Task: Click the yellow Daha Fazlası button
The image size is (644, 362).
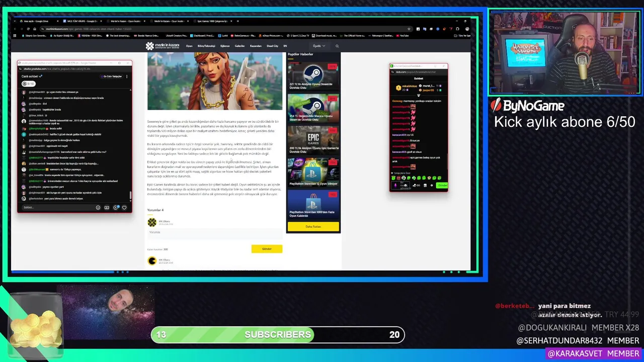Action: (313, 227)
